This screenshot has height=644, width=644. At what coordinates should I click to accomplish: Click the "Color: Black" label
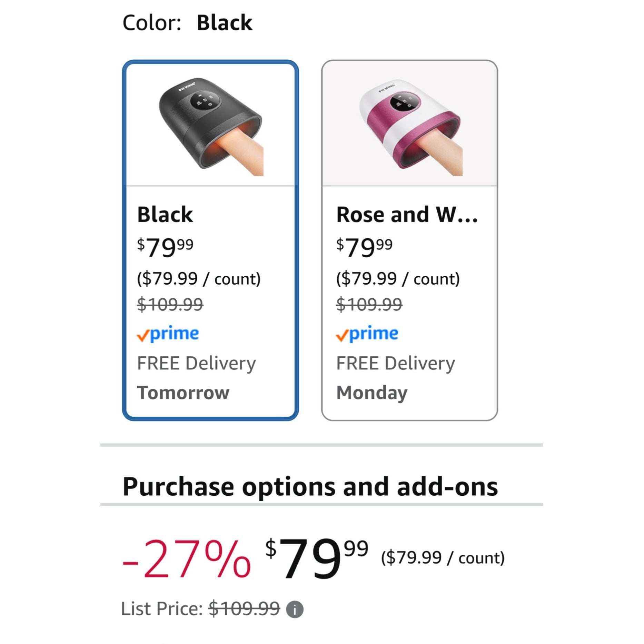[187, 23]
